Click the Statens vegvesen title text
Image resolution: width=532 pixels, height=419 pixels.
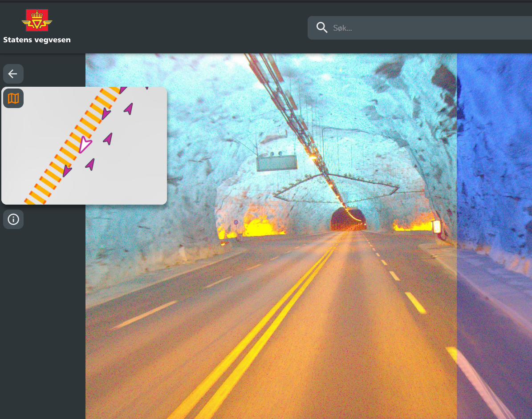(37, 40)
